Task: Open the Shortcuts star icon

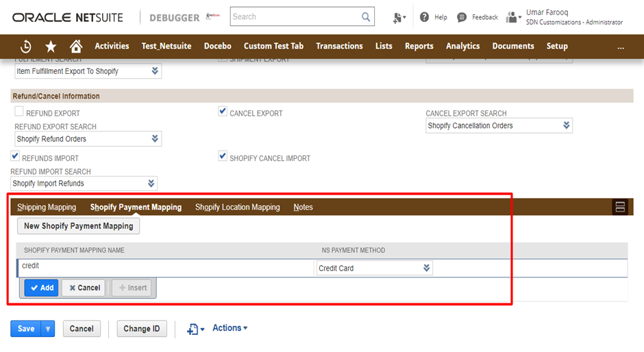Action: [x=51, y=47]
